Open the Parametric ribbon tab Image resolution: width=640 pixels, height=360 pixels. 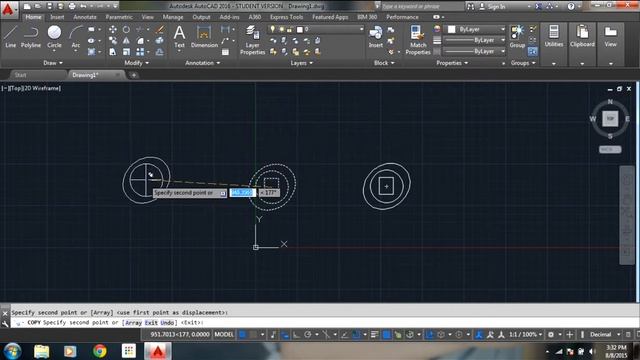pyautogui.click(x=119, y=17)
